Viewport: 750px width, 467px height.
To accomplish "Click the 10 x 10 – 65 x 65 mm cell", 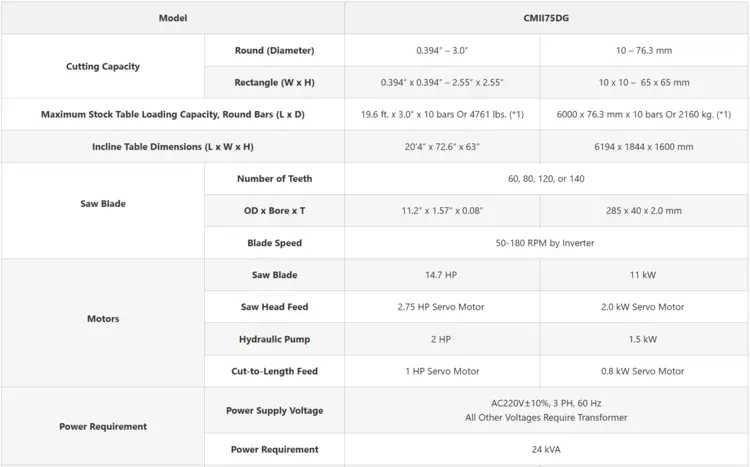I will click(643, 82).
